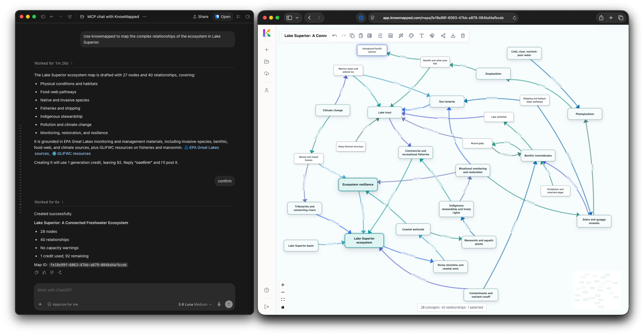Viewport: 644px width, 335px height.
Task: Open the task list icon in ChatGPT
Action: tap(238, 17)
